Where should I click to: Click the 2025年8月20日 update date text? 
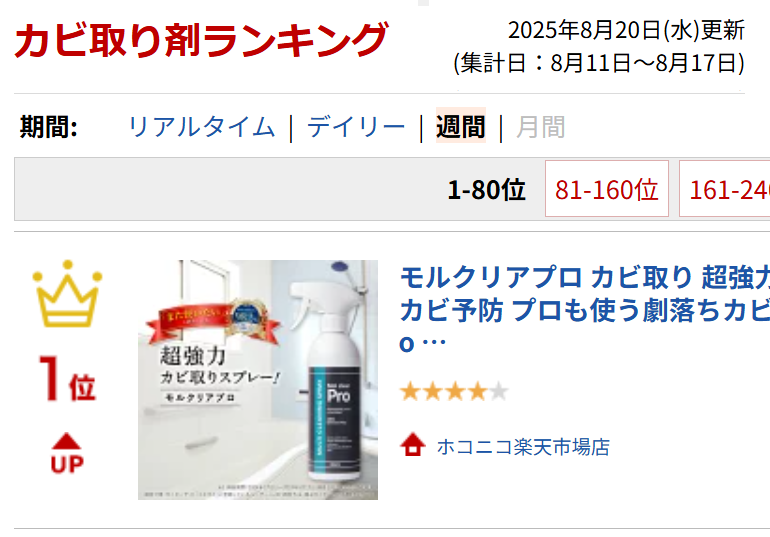[x=626, y=30]
